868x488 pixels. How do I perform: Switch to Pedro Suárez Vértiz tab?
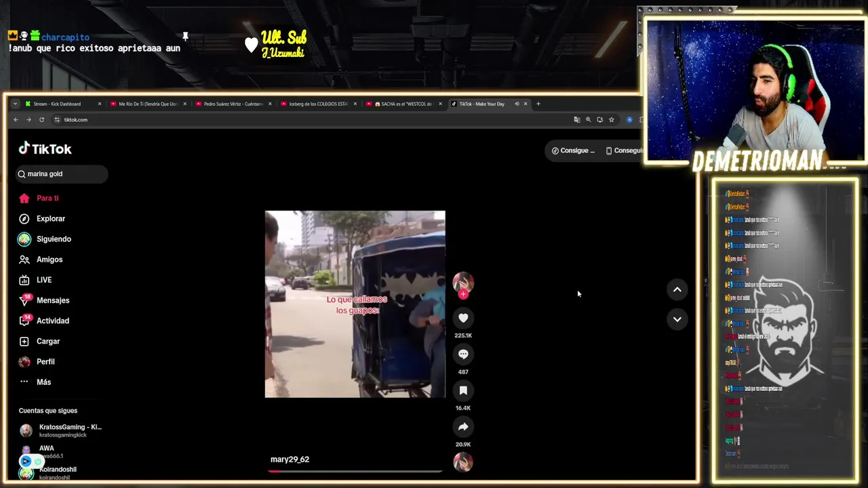click(233, 104)
